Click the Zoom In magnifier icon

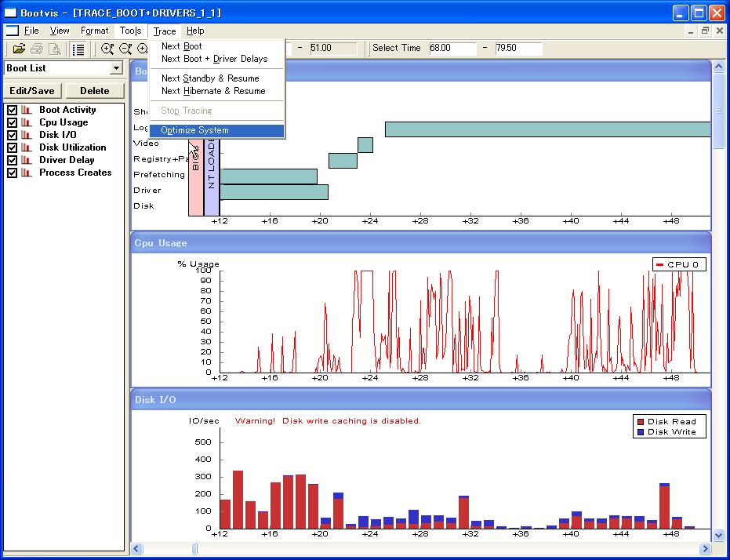[107, 49]
